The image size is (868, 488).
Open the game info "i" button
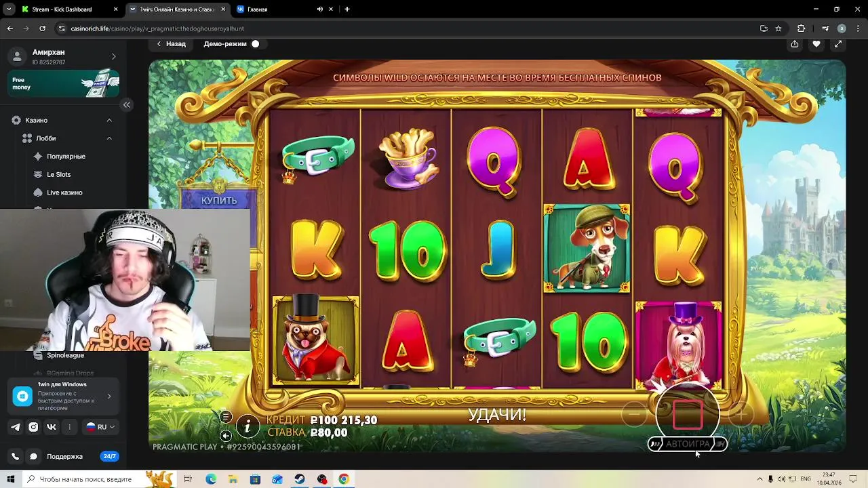click(x=248, y=426)
